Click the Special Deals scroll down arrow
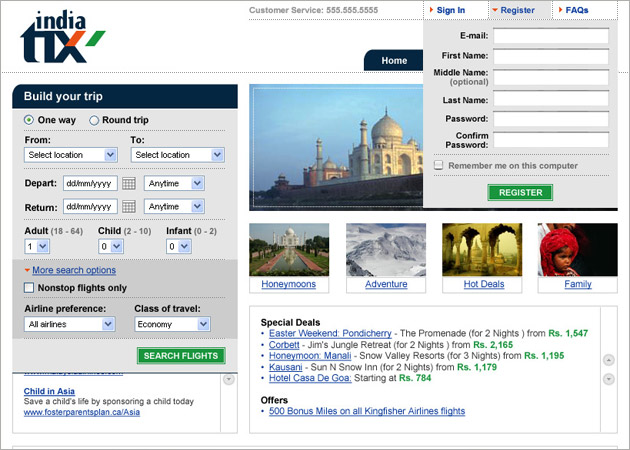The image size is (630, 450). coord(609,378)
